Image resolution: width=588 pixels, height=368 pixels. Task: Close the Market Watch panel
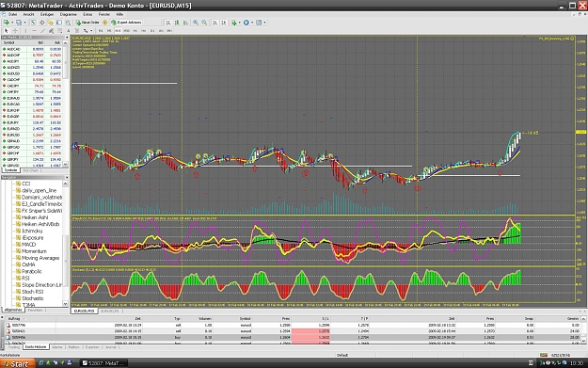click(x=67, y=37)
